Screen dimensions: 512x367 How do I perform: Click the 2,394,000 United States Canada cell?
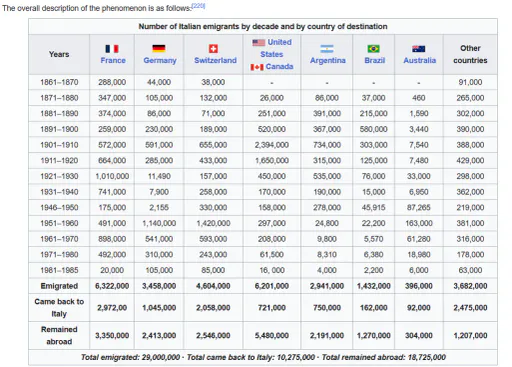[272, 145]
